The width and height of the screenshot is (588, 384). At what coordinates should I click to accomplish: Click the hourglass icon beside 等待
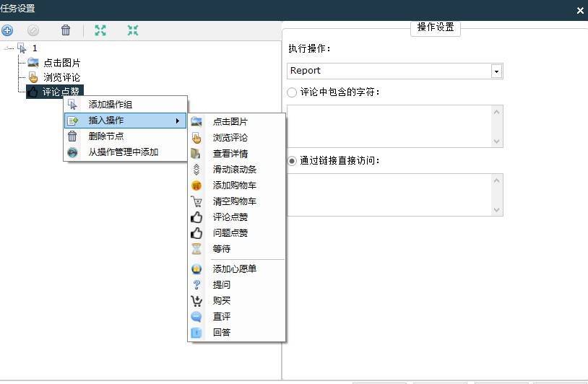[x=196, y=249]
